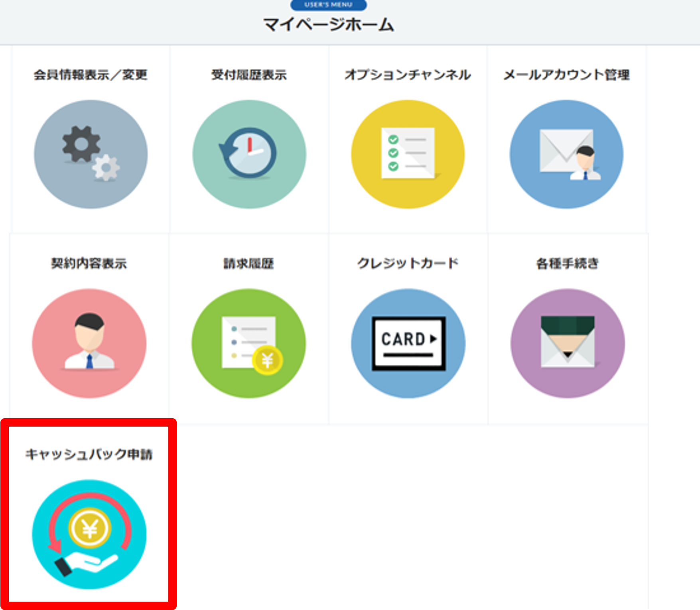The height and width of the screenshot is (610, 700).
Task: Click the 契約内容表示 text label
Action: (x=91, y=263)
